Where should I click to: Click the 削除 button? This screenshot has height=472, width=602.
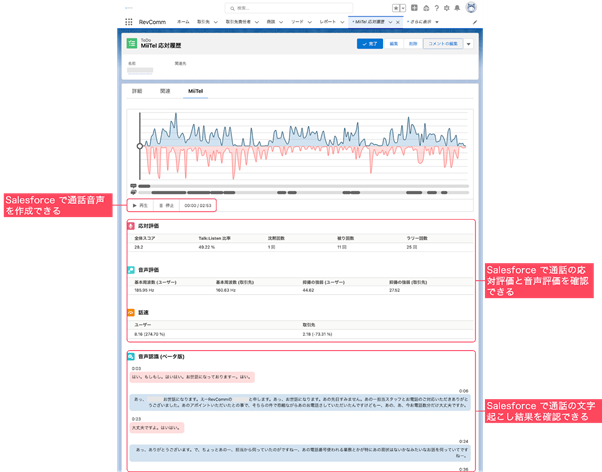[413, 44]
